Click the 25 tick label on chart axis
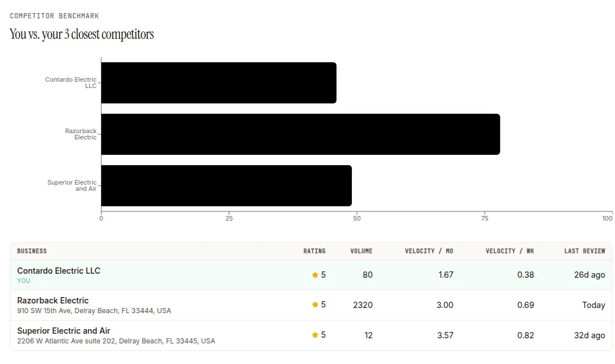Viewport: 615px width, 364px height. click(229, 219)
